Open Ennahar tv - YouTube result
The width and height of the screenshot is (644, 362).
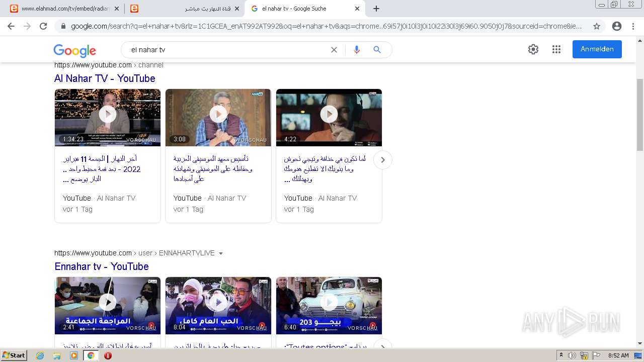102,266
